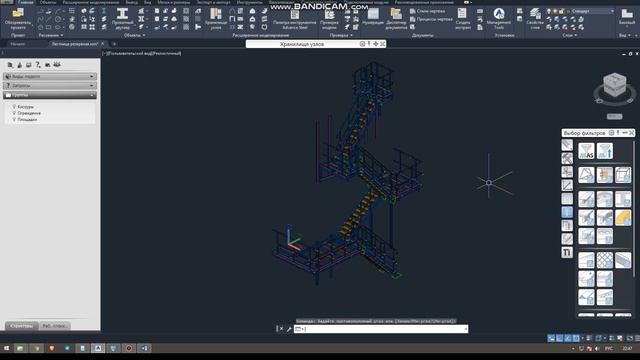Toggle layer on/off lightbulb in Слои panel

[x=549, y=11]
